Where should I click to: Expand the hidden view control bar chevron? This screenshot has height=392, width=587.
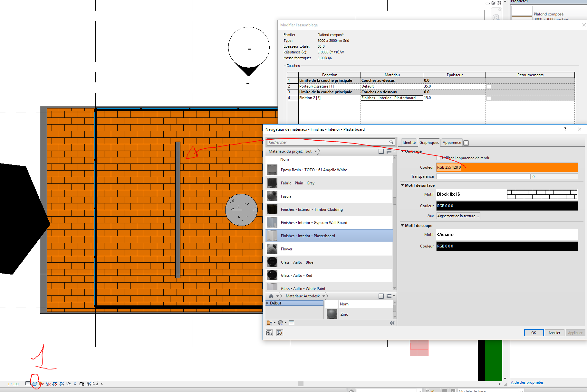pos(102,384)
